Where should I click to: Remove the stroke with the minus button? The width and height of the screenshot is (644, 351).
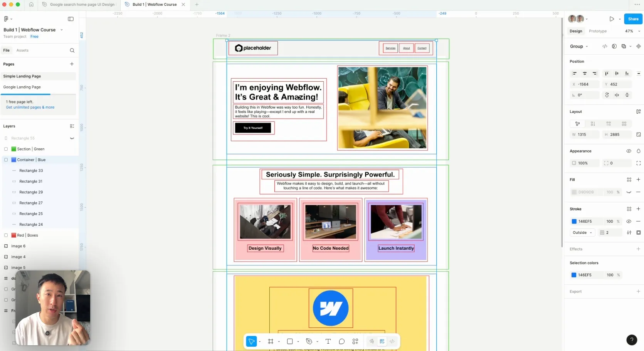coord(638,222)
